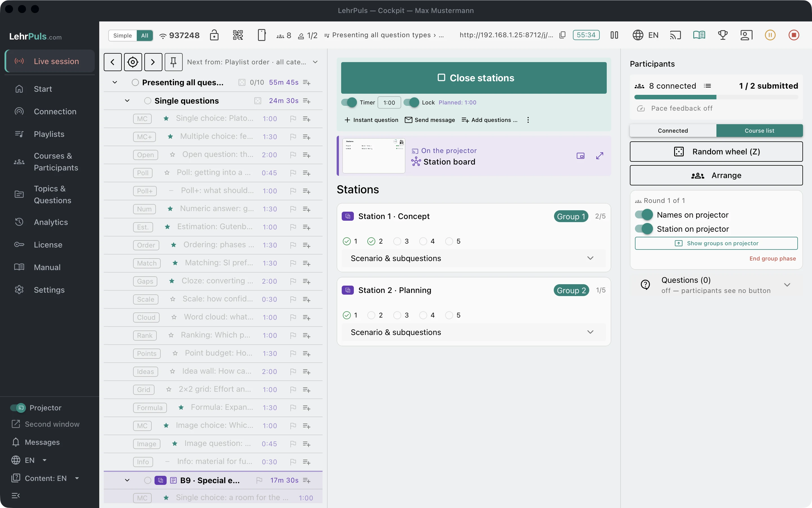This screenshot has height=508, width=812.
Task: Expand Station board with fullscreen arrow icon
Action: point(600,156)
